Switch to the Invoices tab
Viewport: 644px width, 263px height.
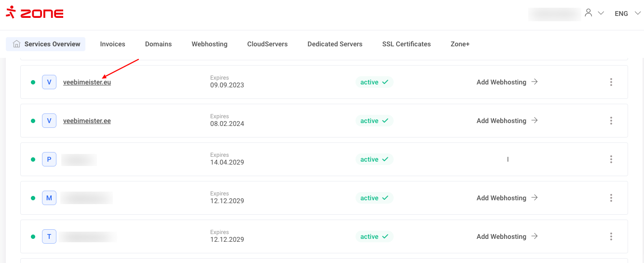(x=112, y=44)
